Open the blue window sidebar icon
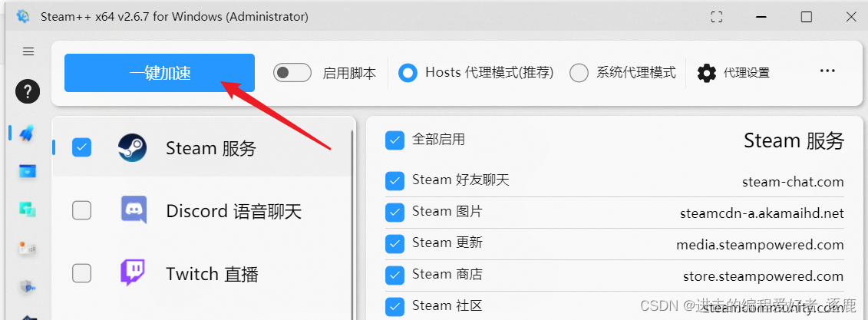The image size is (868, 320). [x=27, y=172]
